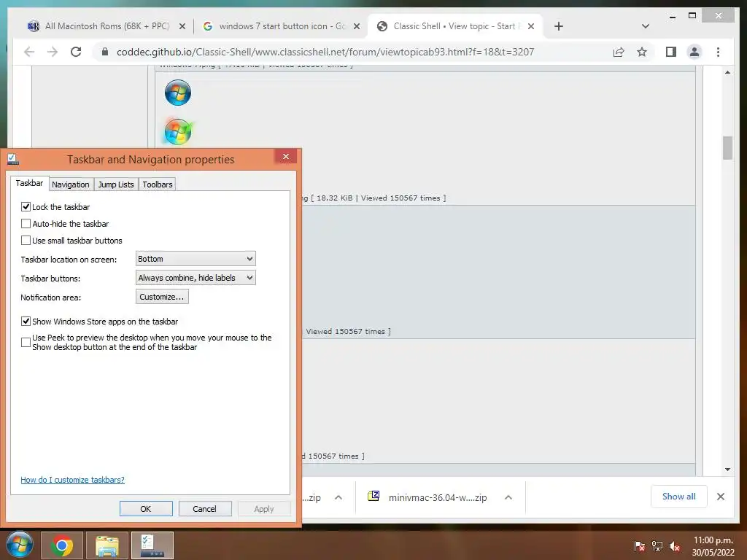Screen dimensions: 747x560
Task: Select the Classic Shell View topic tab
Action: (455, 26)
